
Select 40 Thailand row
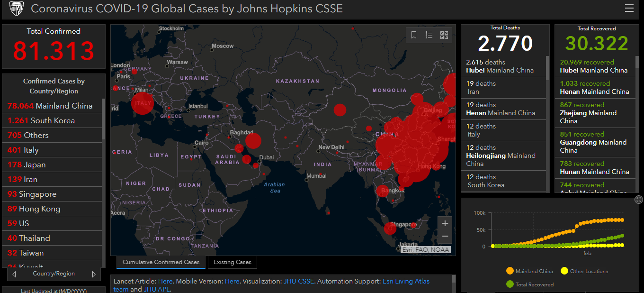tap(52, 238)
